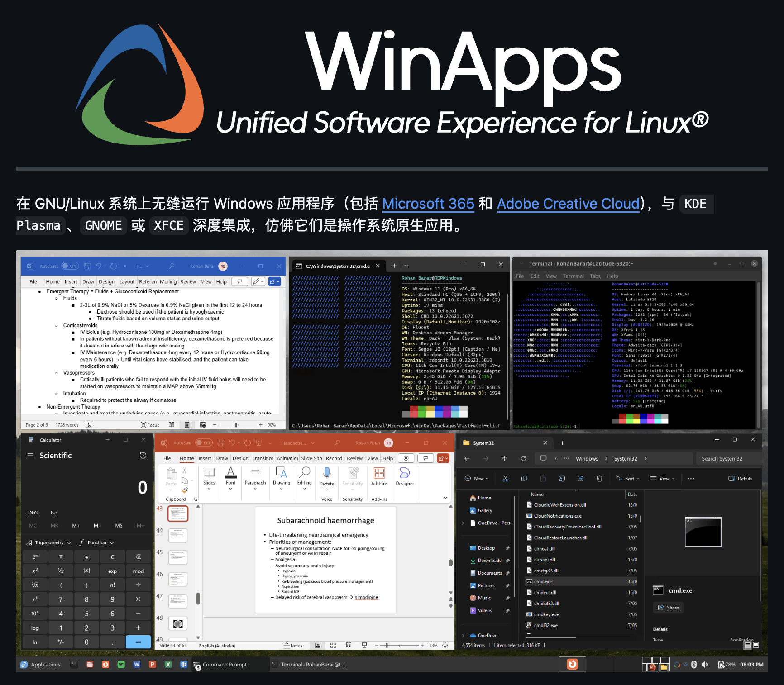Expand the Trigonometry dropdown in Calculator

point(48,542)
